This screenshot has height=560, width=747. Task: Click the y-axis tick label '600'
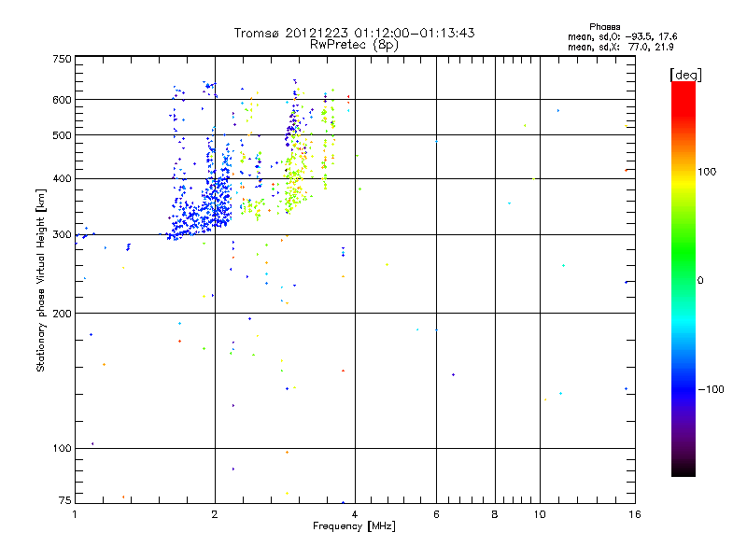[62, 100]
